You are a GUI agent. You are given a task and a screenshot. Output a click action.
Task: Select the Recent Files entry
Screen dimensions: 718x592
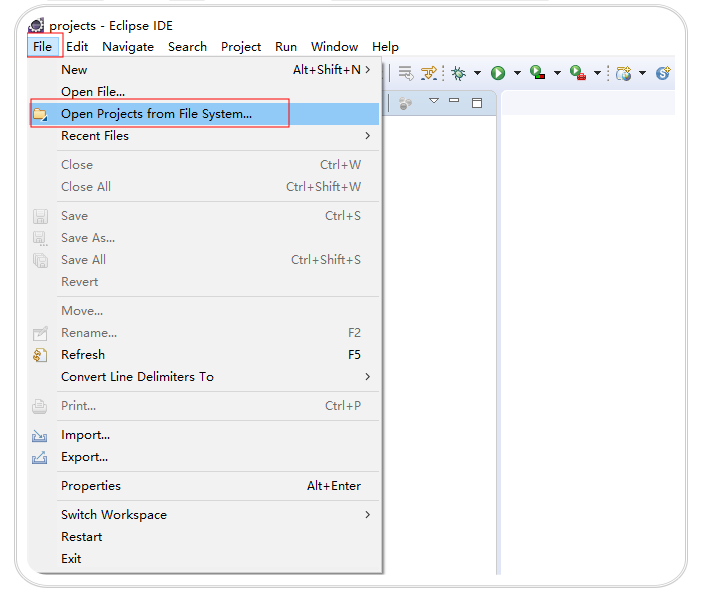pos(204,136)
